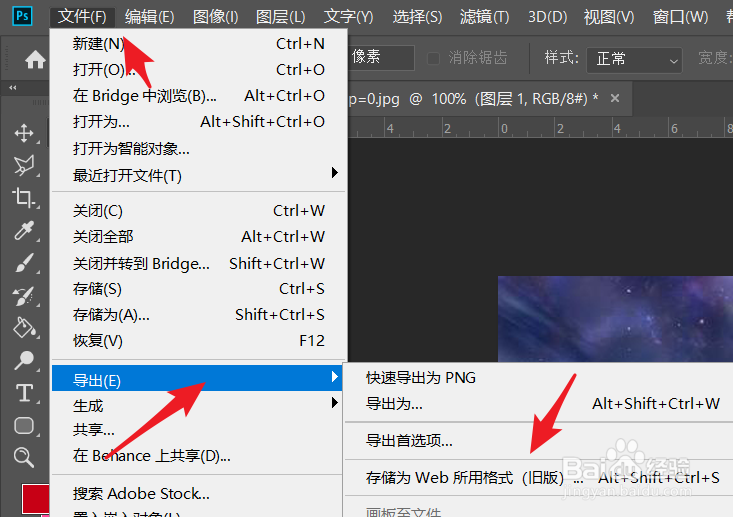Image resolution: width=733 pixels, height=517 pixels.
Task: Open the 图层(L) menu
Action: [x=280, y=16]
